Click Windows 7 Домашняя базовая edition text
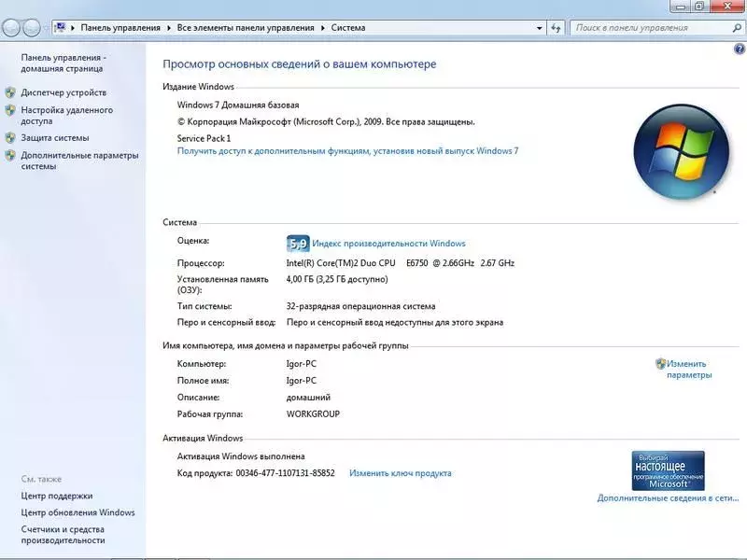 pyautogui.click(x=238, y=105)
